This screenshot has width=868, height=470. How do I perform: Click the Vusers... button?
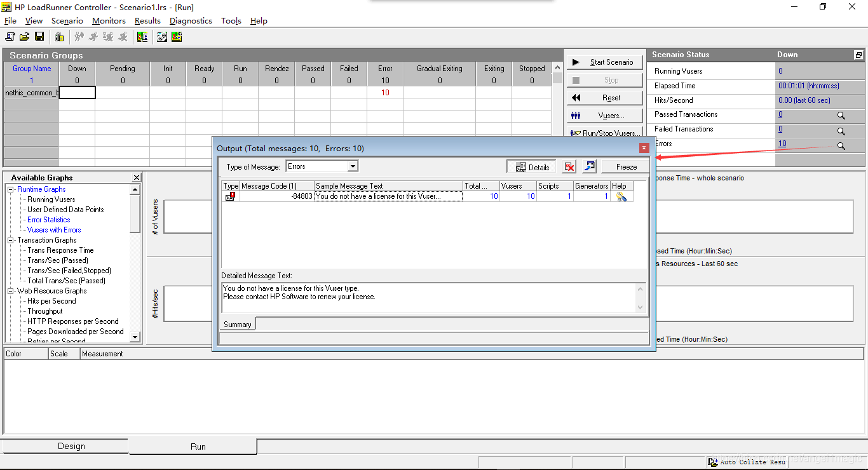604,116
